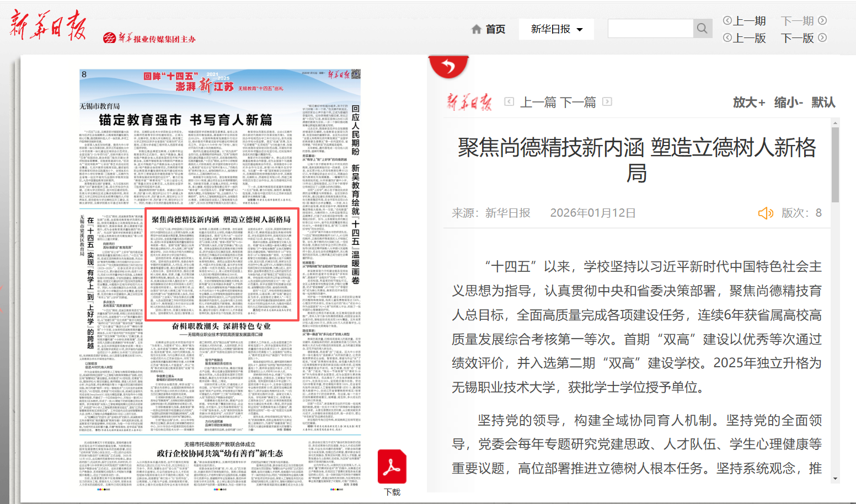The image size is (856, 504).
Task: Open the next page 下一版
Action: coord(804,38)
